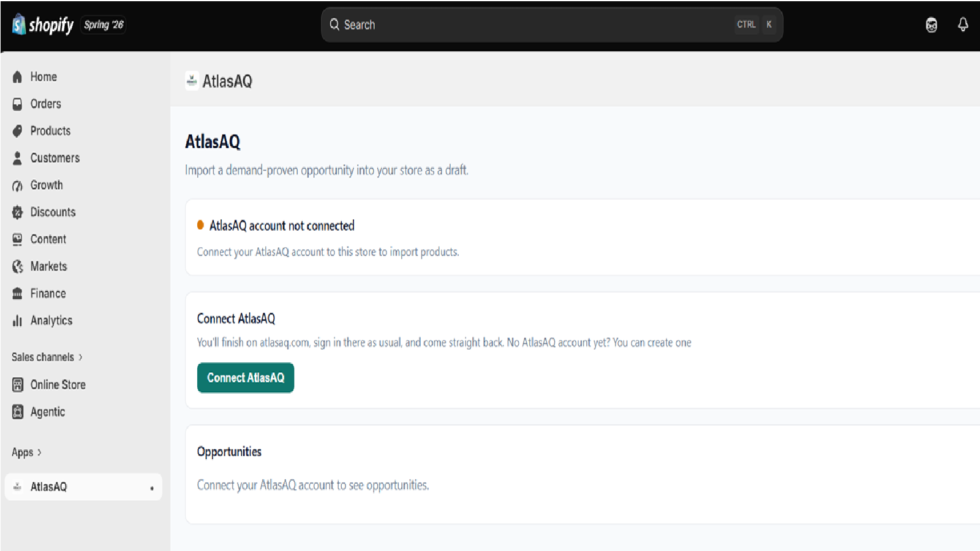Click the search magnifier icon
Screen dimensions: 980x551
[334, 24]
